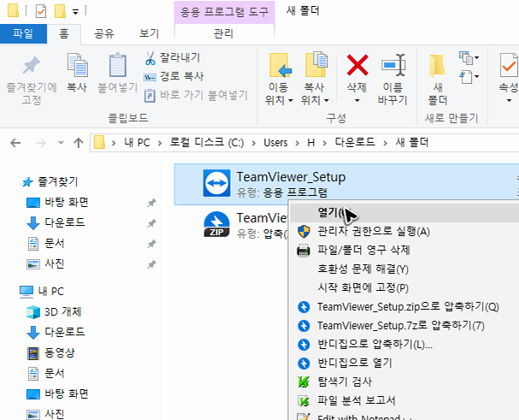
Task: Click the Up one level arrow
Action: click(x=79, y=143)
